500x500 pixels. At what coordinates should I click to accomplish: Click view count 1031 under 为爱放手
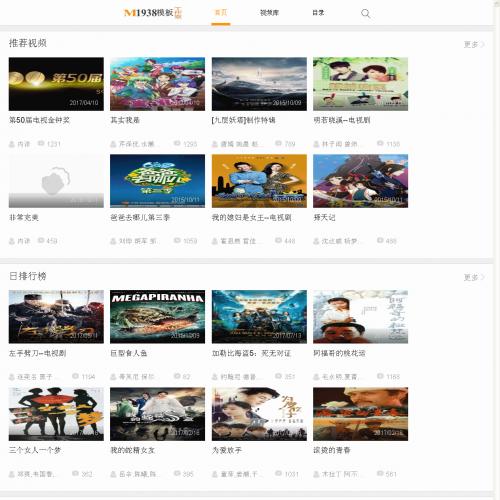tap(292, 474)
